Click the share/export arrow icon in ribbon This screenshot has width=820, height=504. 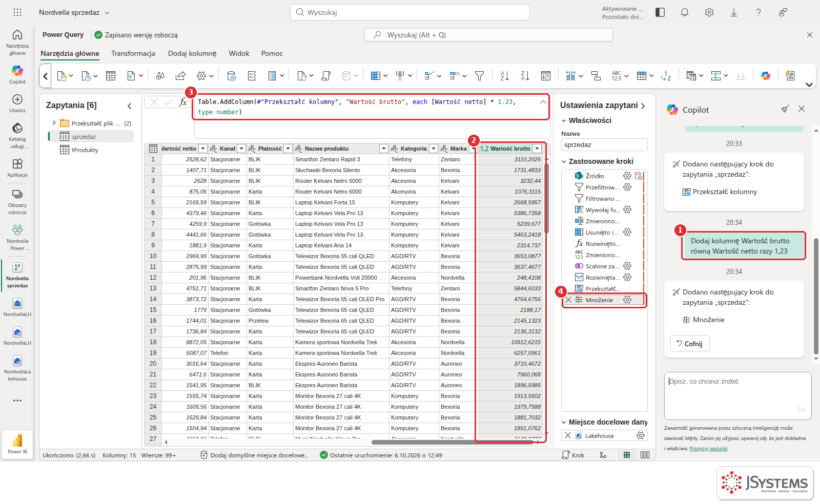[x=180, y=76]
